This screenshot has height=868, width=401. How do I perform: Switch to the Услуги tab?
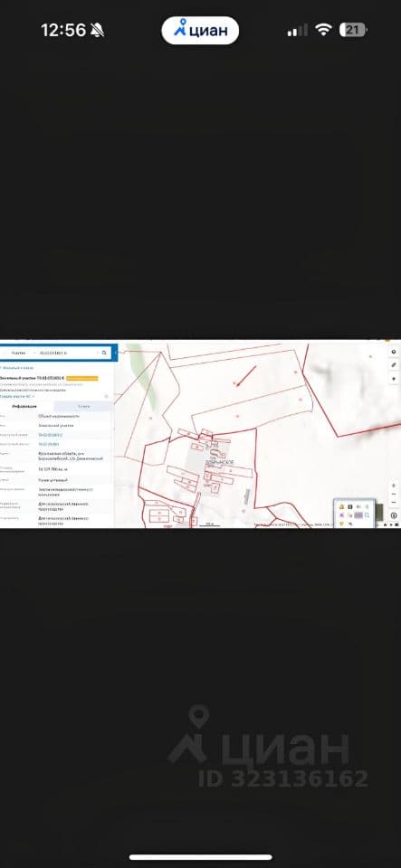point(83,406)
